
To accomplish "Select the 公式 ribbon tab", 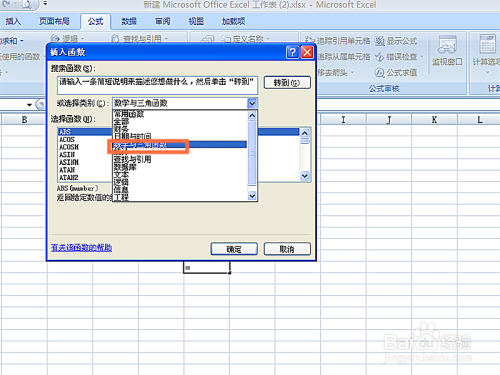I will pyautogui.click(x=96, y=22).
